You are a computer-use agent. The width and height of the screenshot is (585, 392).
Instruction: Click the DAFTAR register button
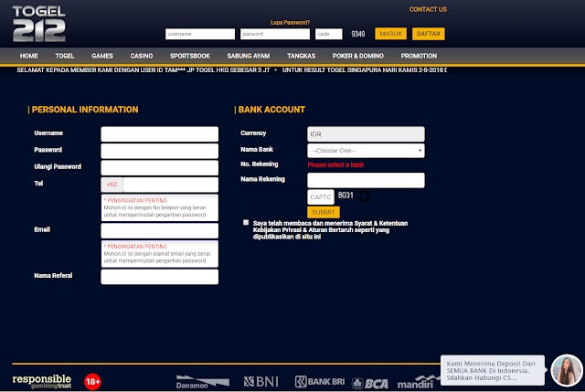click(x=429, y=34)
